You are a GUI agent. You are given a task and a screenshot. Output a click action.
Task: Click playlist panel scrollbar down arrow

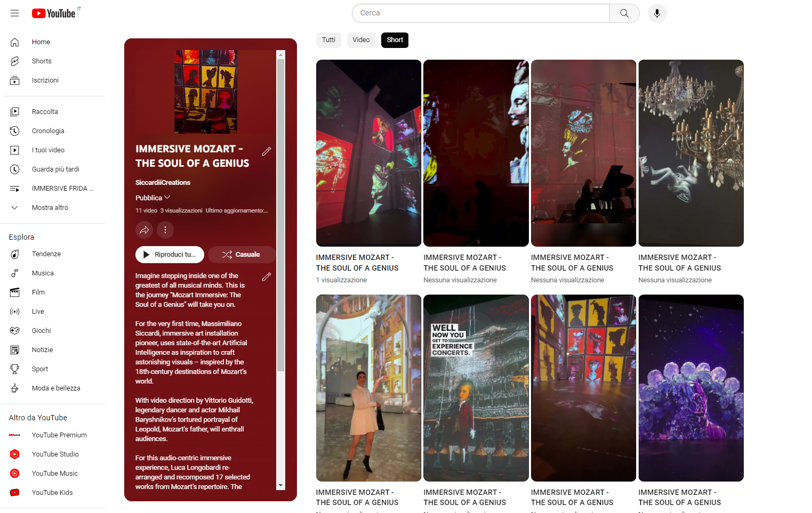[x=281, y=486]
